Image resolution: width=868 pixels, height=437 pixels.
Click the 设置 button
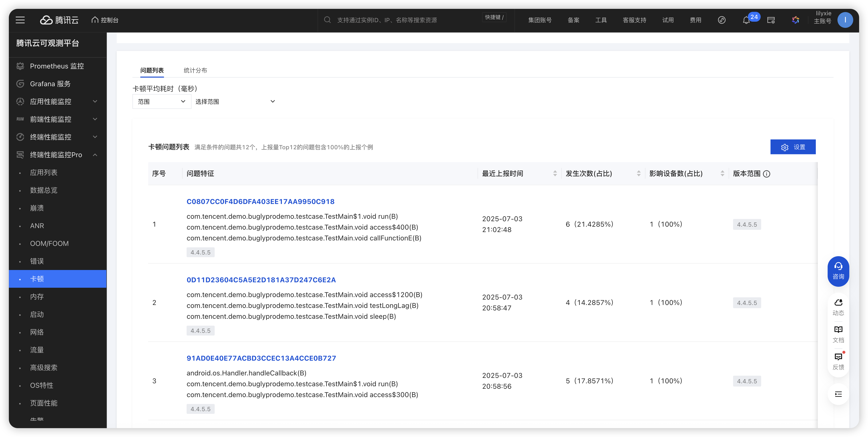[x=793, y=147]
